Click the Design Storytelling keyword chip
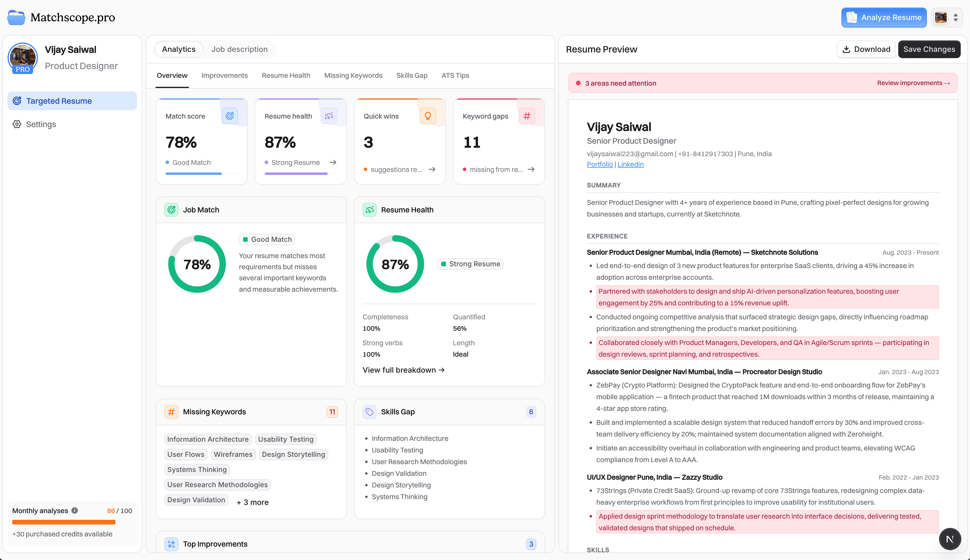 click(293, 454)
